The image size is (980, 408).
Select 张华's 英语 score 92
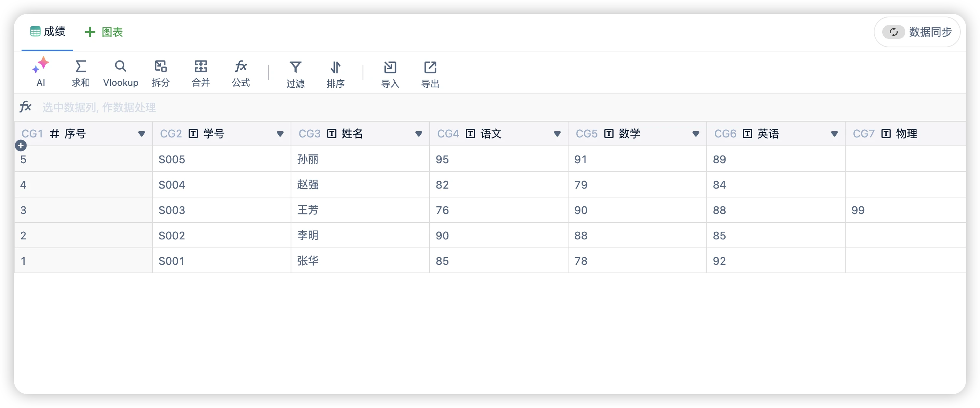[776, 261]
